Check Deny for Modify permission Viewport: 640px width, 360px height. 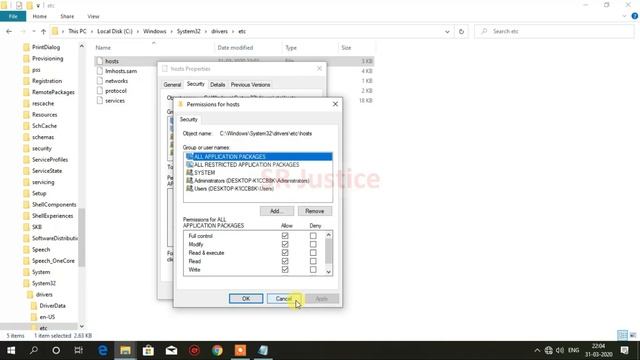click(x=313, y=244)
